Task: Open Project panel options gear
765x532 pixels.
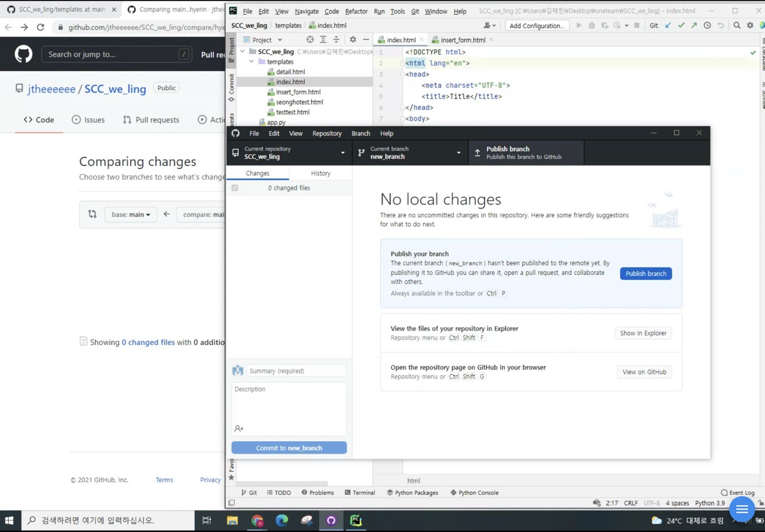Action: 353,39
